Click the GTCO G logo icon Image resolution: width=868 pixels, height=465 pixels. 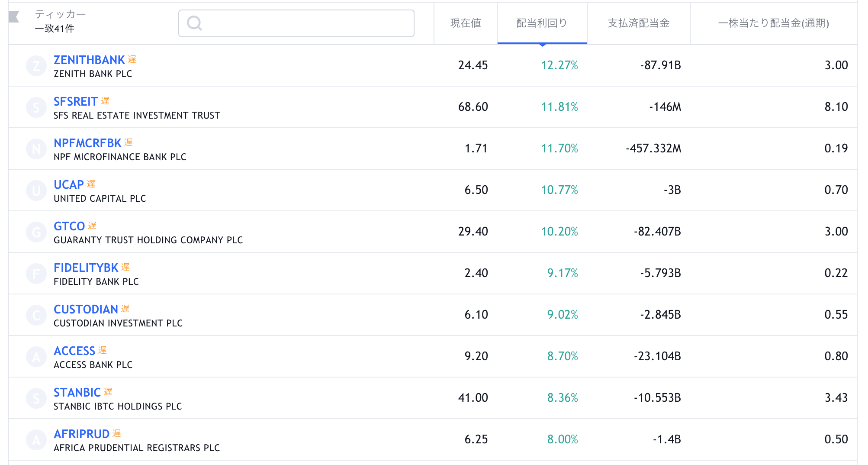[36, 232]
